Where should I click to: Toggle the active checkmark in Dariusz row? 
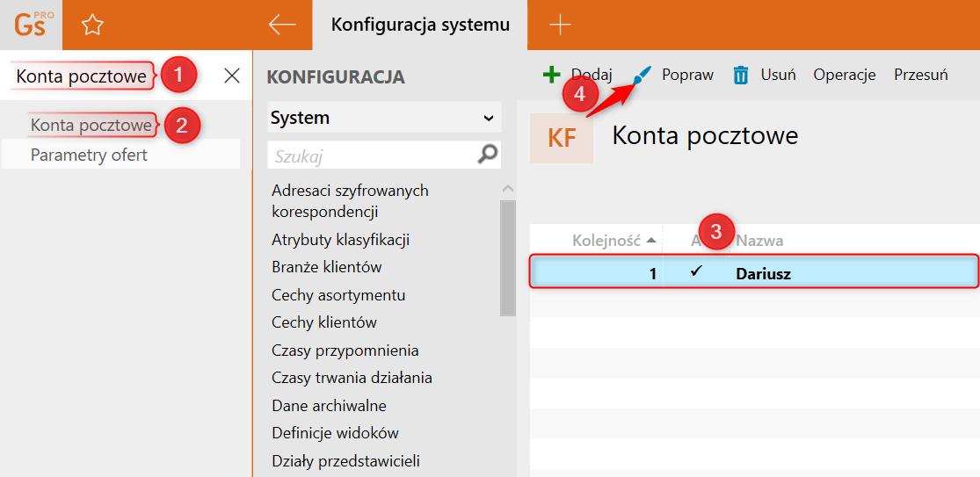[x=696, y=271]
